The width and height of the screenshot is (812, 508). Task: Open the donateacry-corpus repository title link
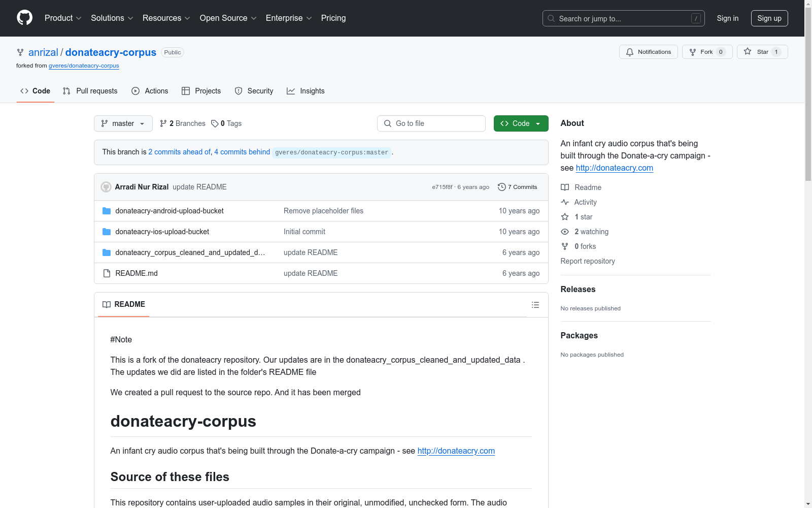point(111,52)
